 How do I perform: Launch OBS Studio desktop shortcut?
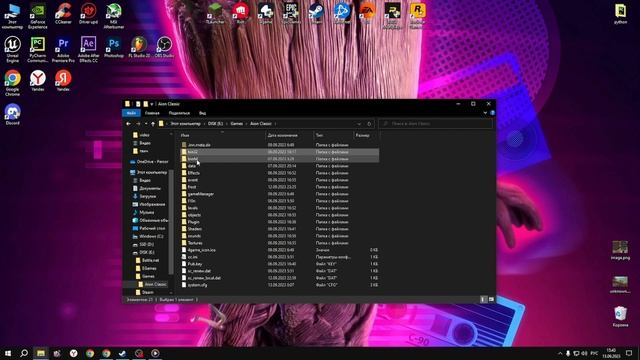click(164, 48)
